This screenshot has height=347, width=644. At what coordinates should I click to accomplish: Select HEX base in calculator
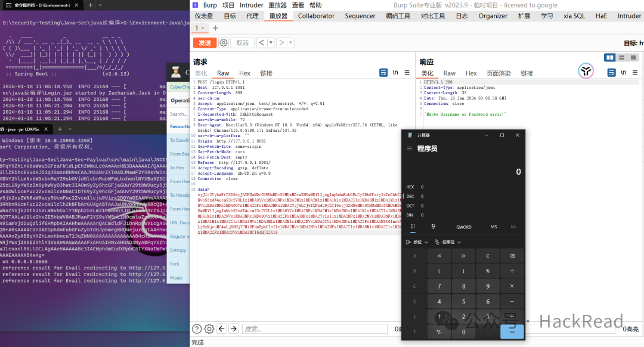[411, 187]
